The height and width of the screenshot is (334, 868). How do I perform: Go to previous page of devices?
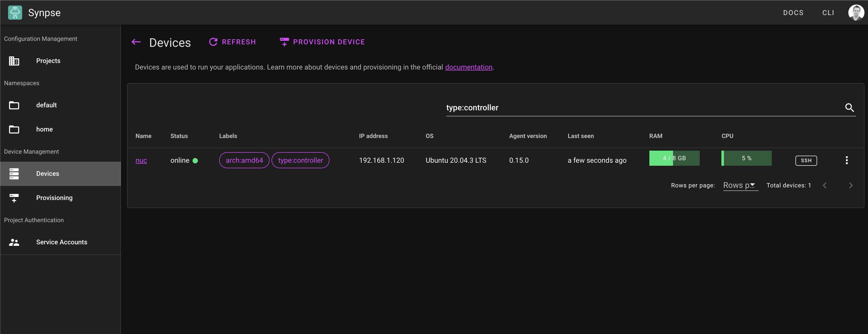pos(824,185)
